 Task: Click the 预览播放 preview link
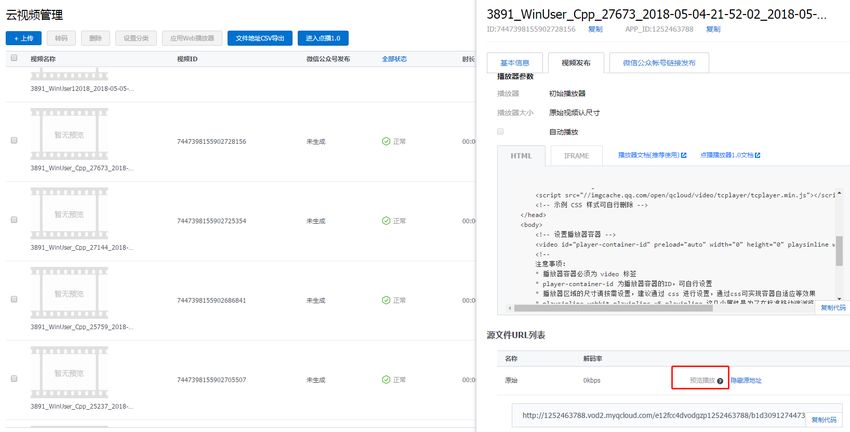click(x=702, y=381)
